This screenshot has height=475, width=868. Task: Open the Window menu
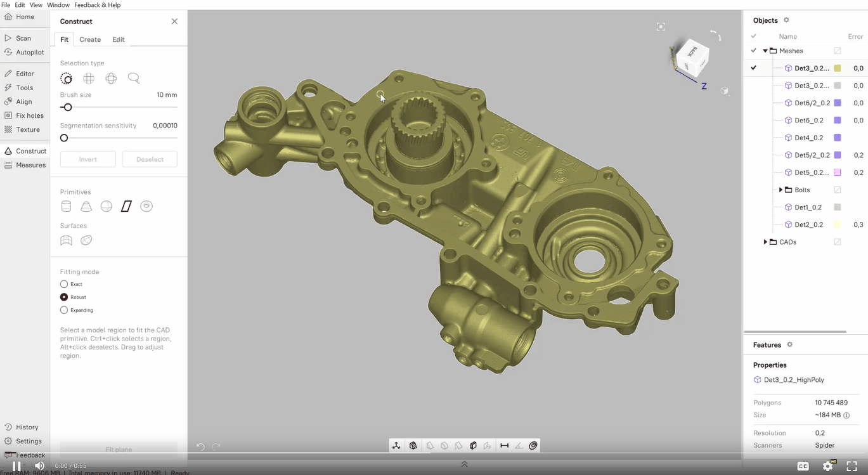click(x=58, y=4)
